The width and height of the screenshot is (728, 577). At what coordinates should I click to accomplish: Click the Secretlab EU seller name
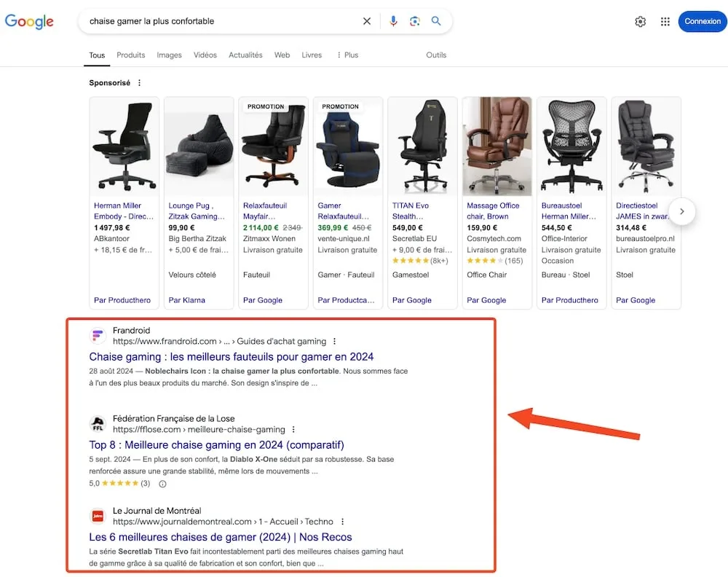pyautogui.click(x=414, y=239)
